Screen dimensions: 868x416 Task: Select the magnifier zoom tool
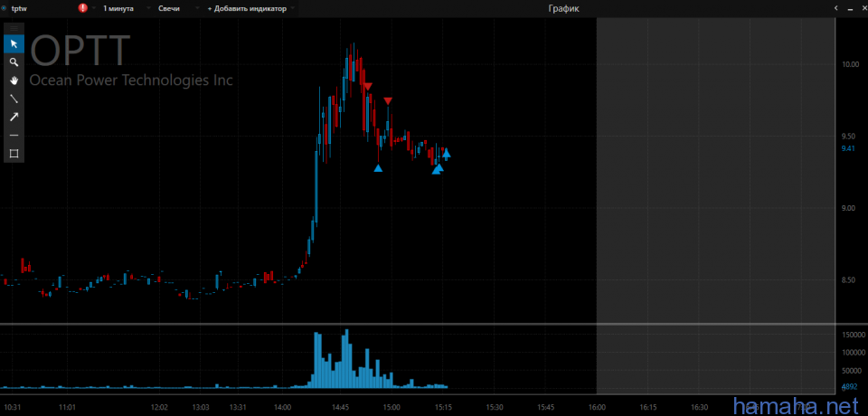pos(14,62)
